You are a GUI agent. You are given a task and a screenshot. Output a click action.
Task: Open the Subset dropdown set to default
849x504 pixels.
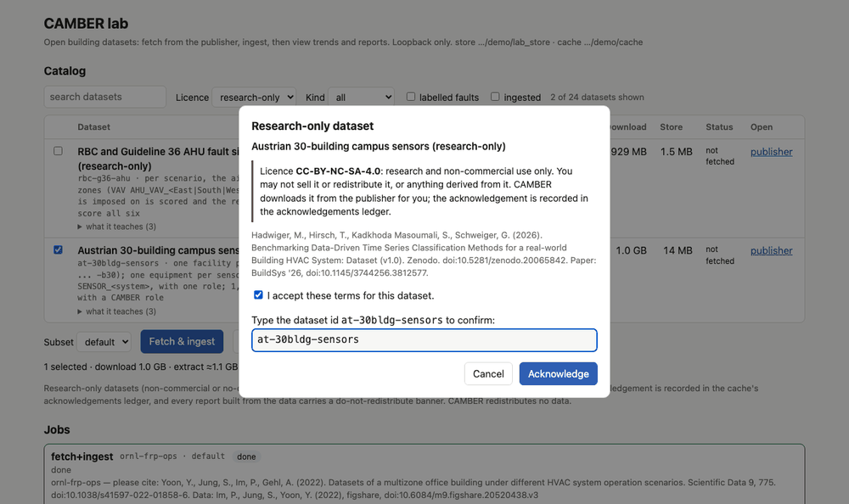104,342
